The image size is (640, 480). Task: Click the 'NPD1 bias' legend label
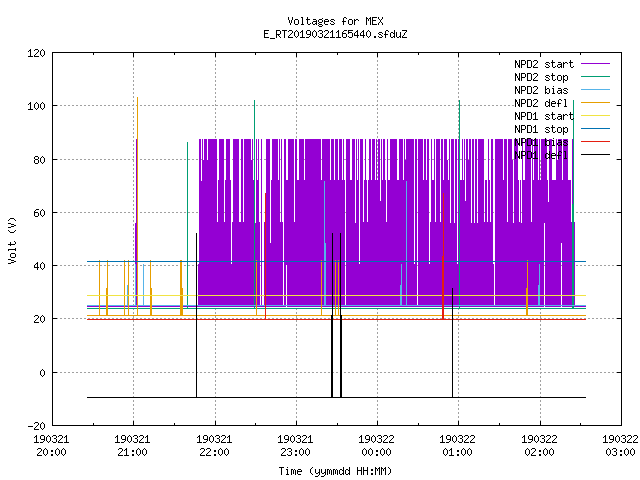541,142
